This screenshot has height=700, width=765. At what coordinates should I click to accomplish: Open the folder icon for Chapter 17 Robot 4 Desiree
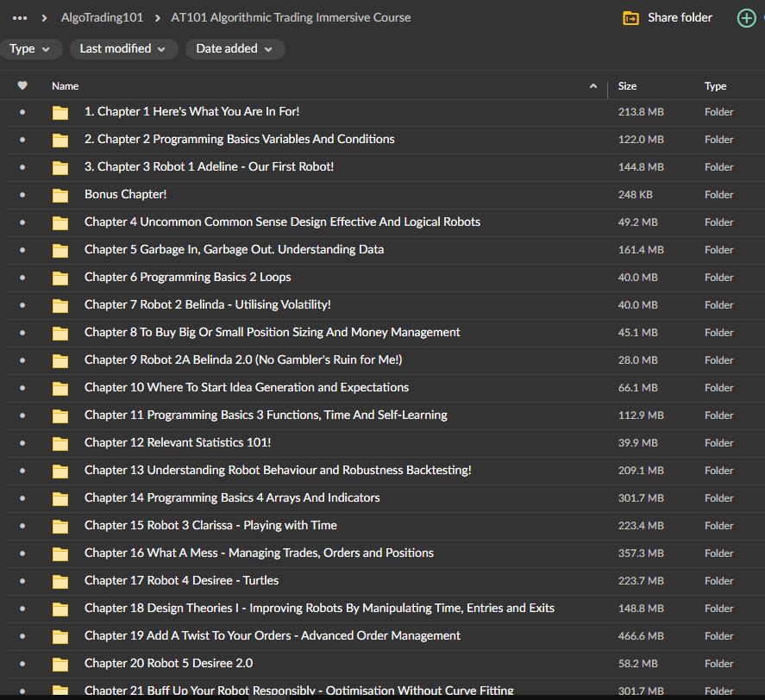(x=60, y=580)
